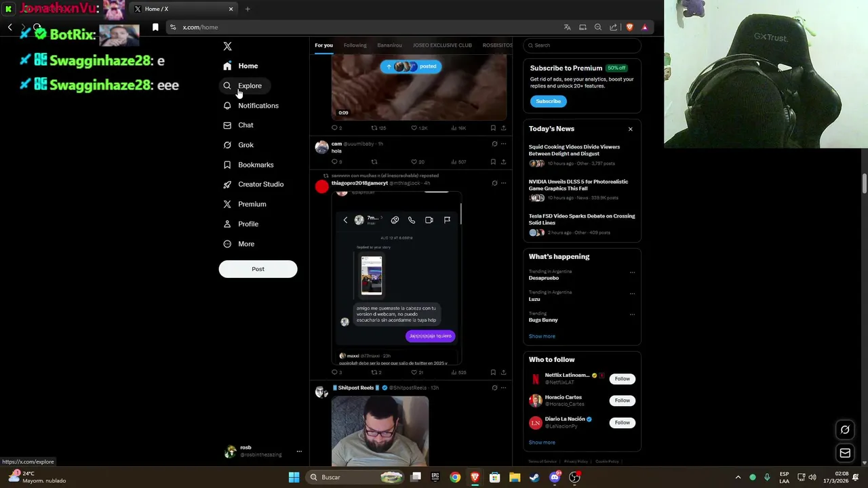Open the ROSBISITOS tab
Screen dimensions: 868x488
click(x=498, y=45)
